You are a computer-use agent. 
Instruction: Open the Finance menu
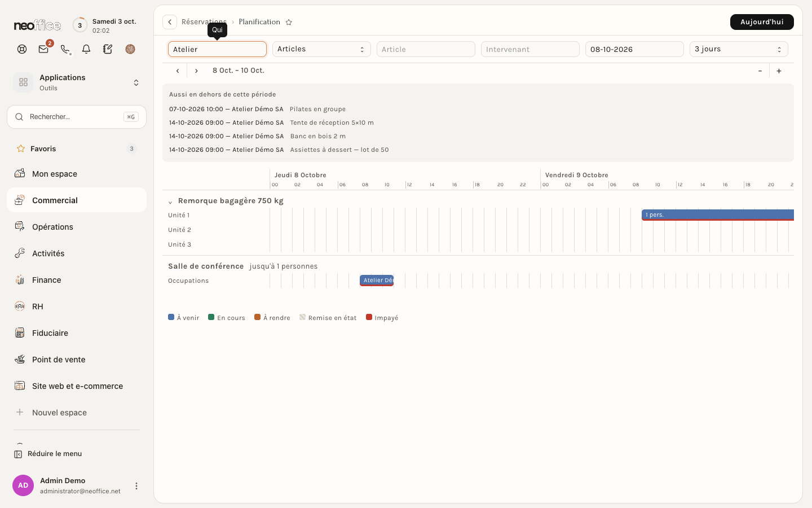[x=77, y=280]
